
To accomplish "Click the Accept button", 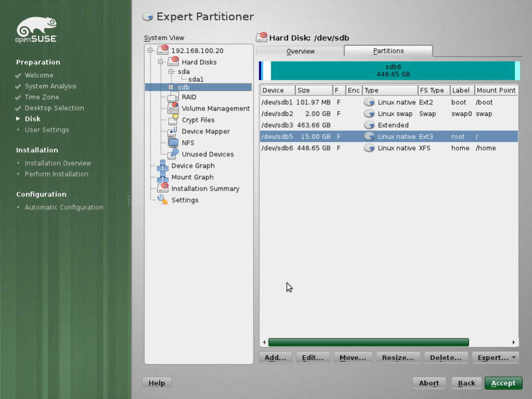I will [x=503, y=383].
